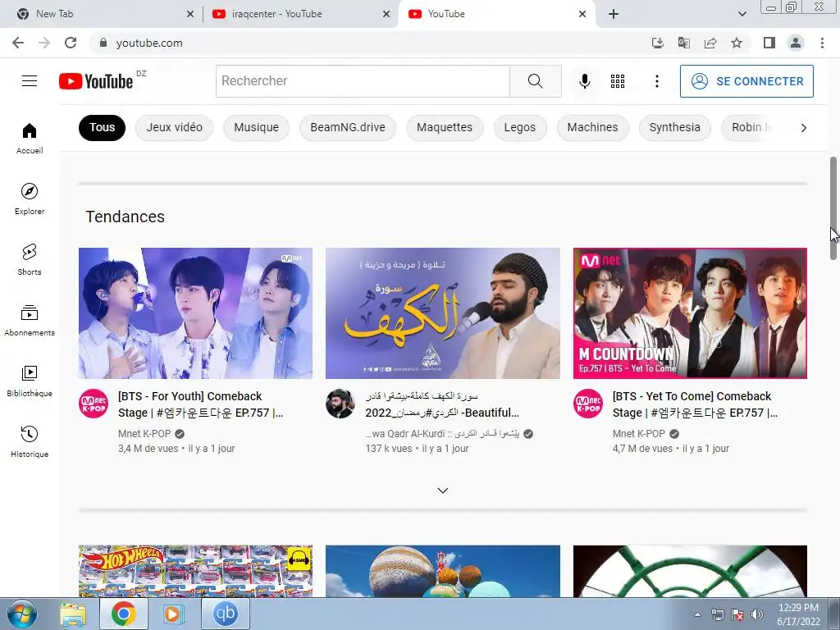Click the volume speaker tray icon

(x=757, y=614)
